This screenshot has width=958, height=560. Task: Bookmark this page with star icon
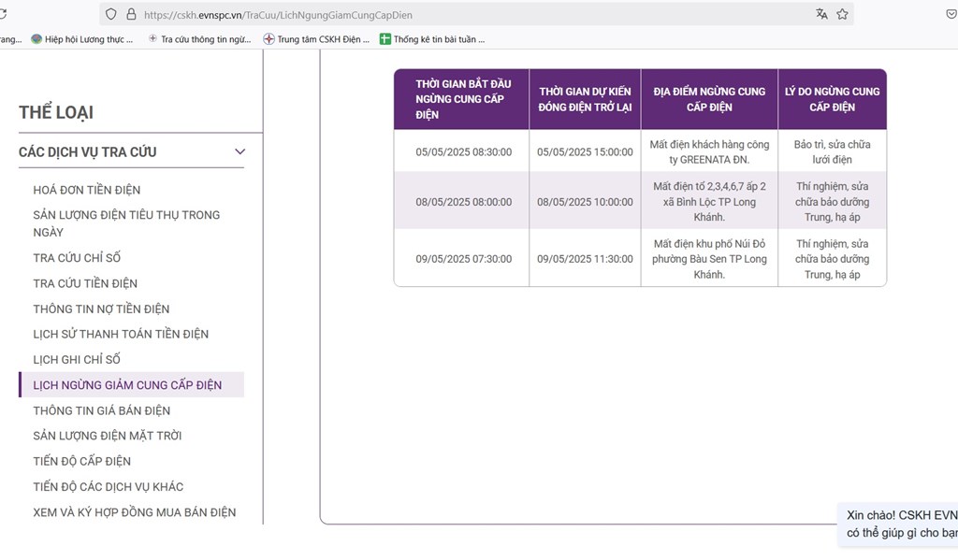(842, 14)
